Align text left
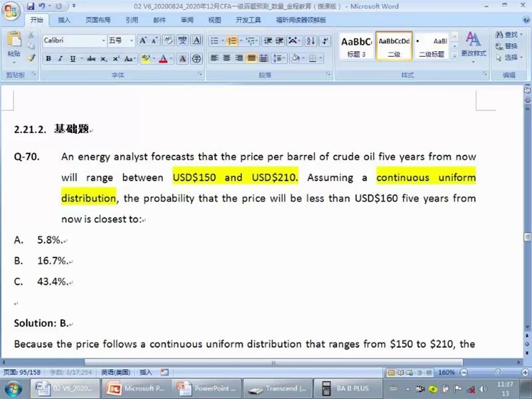This screenshot has width=532, height=399. (214, 58)
